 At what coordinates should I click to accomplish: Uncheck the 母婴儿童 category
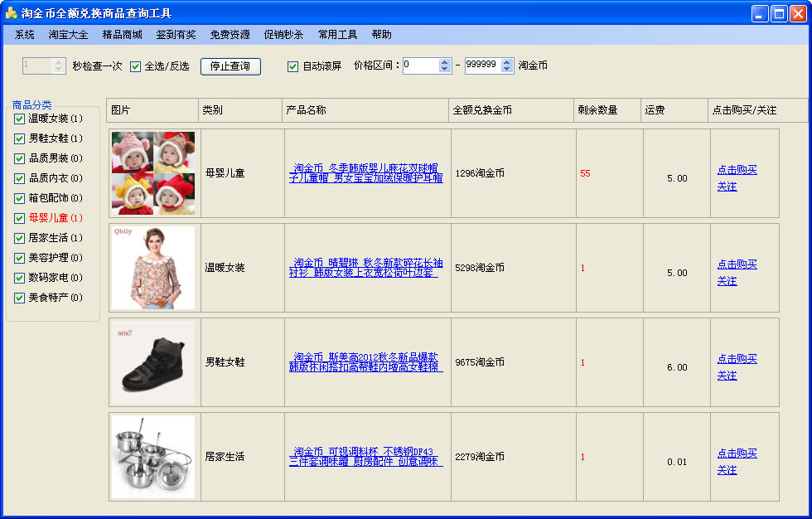click(19, 218)
